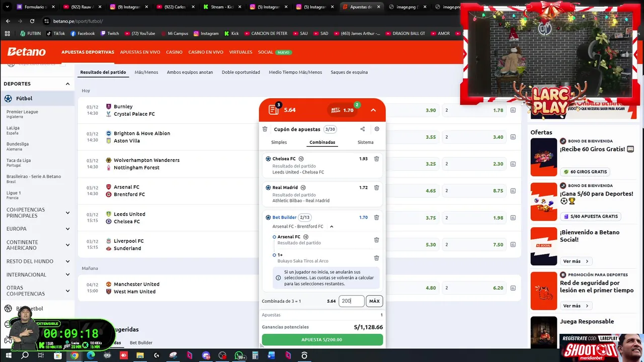Image resolution: width=644 pixels, height=362 pixels.
Task: Open betting coupon settings gear
Action: tap(377, 129)
